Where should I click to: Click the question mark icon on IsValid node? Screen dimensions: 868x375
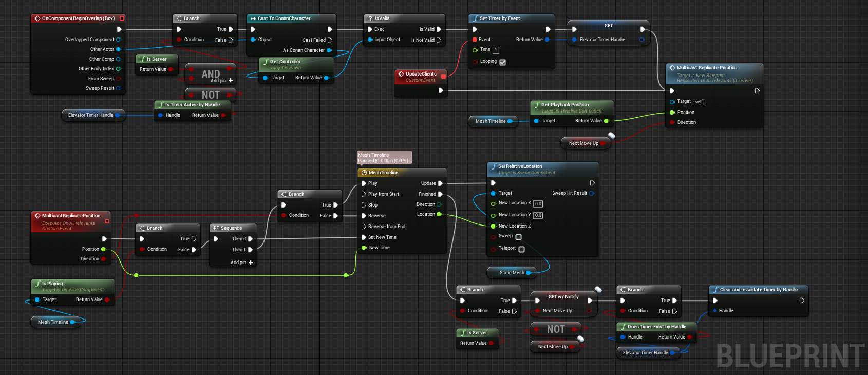(370, 18)
